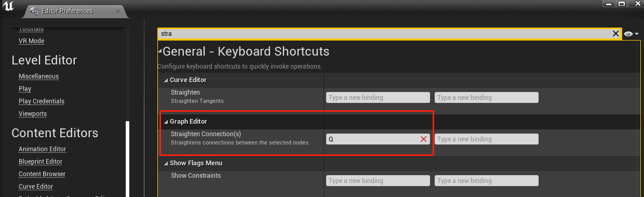
Task: Focus the search field containing stra
Action: point(384,34)
